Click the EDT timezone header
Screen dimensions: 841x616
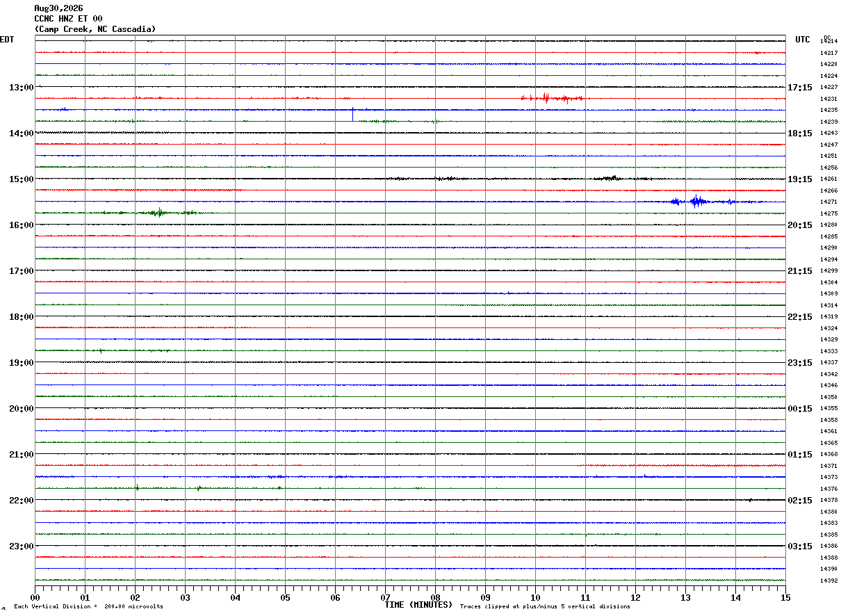click(x=7, y=40)
